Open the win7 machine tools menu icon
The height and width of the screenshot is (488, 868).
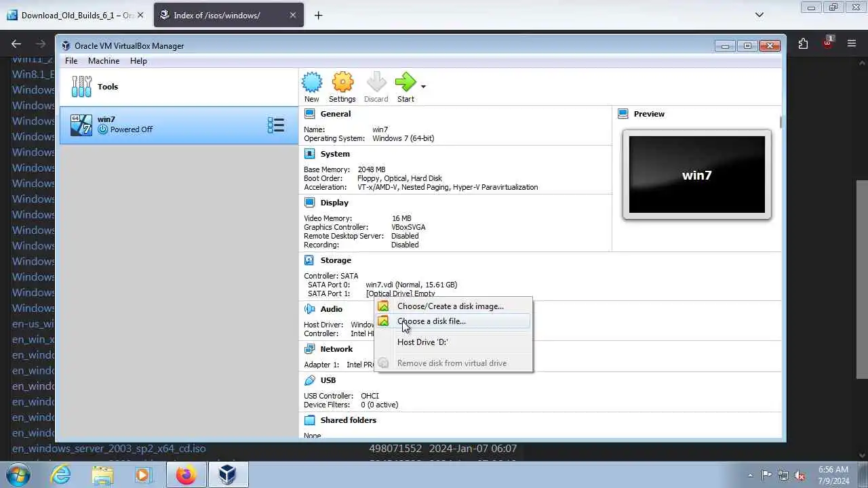[x=275, y=125]
